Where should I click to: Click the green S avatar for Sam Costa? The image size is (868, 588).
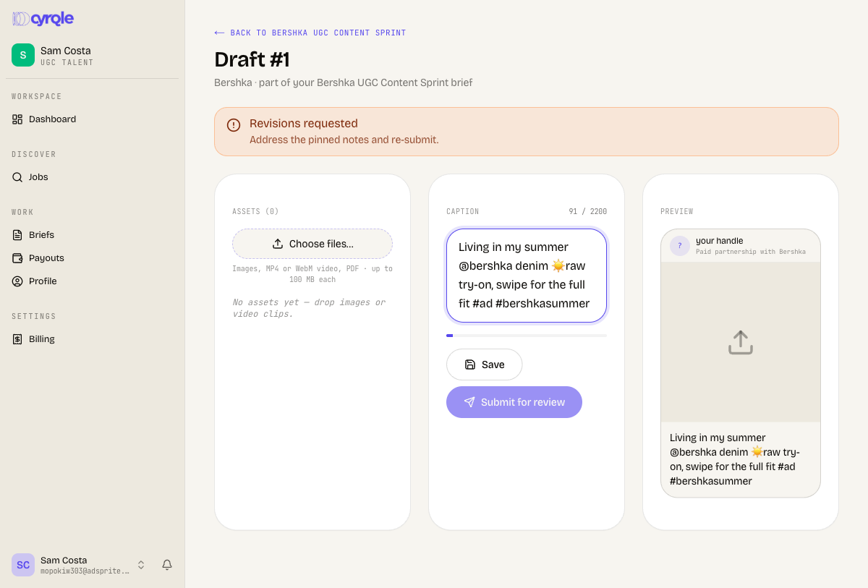point(23,55)
